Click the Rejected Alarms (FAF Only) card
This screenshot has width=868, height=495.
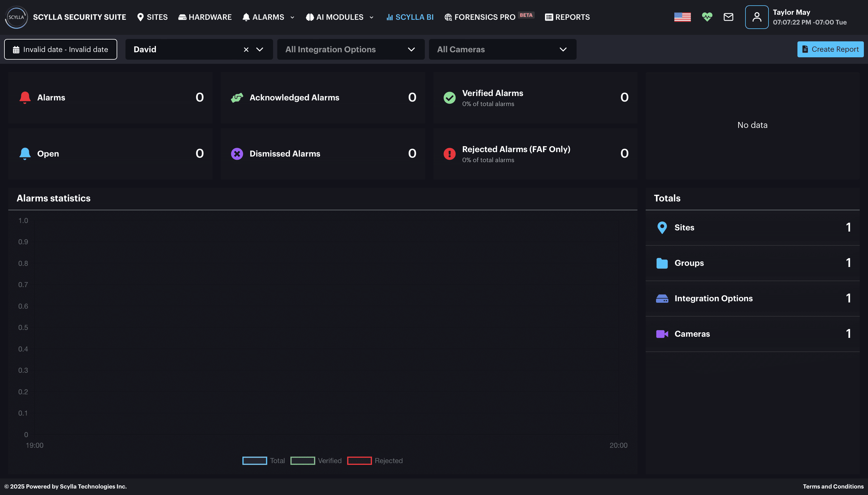tap(535, 154)
